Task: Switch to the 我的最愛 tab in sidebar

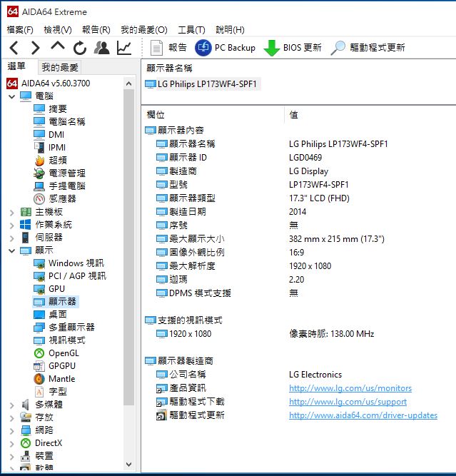Action: [x=60, y=67]
